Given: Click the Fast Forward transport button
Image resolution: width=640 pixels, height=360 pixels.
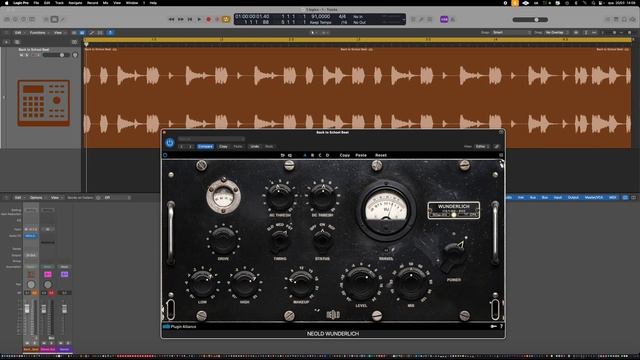Looking at the screenshot, I should (180, 19).
